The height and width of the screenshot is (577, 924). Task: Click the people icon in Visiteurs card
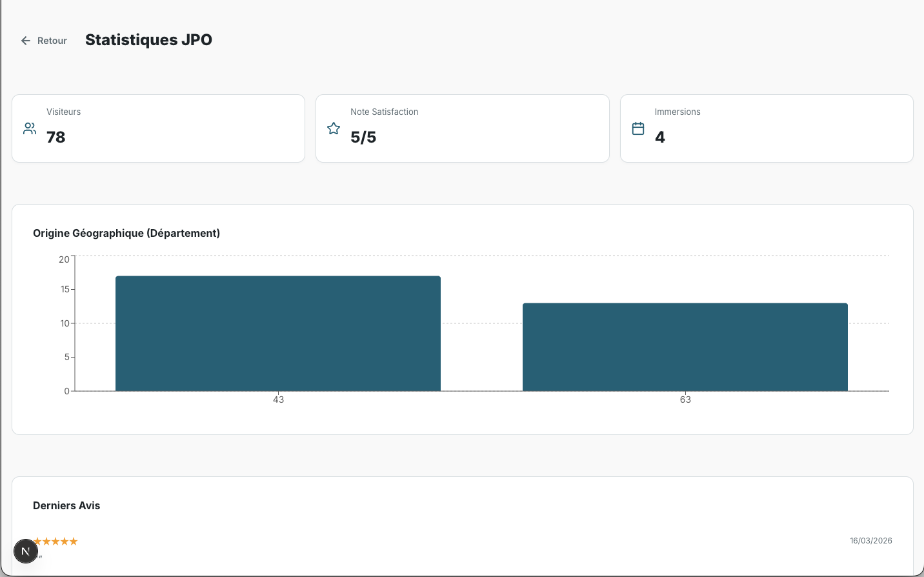[30, 128]
